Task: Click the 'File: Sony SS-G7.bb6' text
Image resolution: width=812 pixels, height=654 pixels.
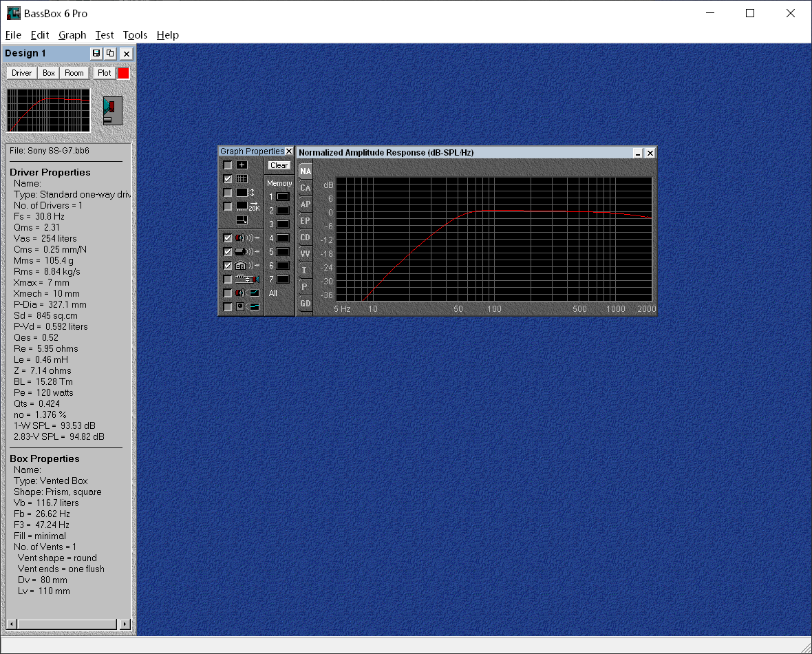Action: pyautogui.click(x=49, y=151)
